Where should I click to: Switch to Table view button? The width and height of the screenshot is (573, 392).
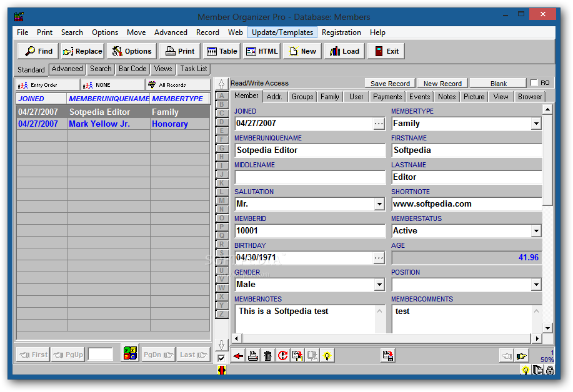tap(222, 51)
